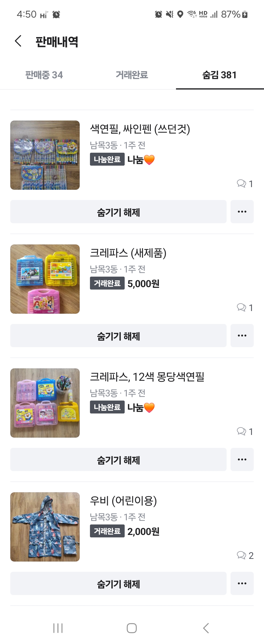
Task: Tap chat bubble icon on 색연필, 싸인펜 item
Action: click(242, 183)
